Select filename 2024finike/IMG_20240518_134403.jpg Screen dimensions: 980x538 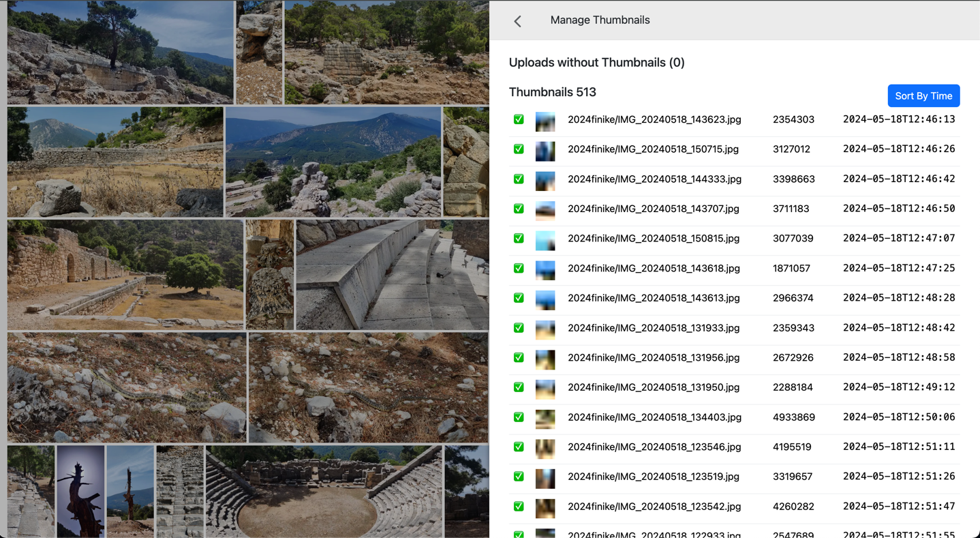pos(654,417)
